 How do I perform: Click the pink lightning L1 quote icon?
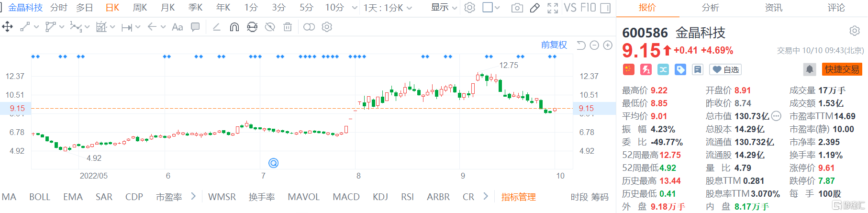(646, 69)
